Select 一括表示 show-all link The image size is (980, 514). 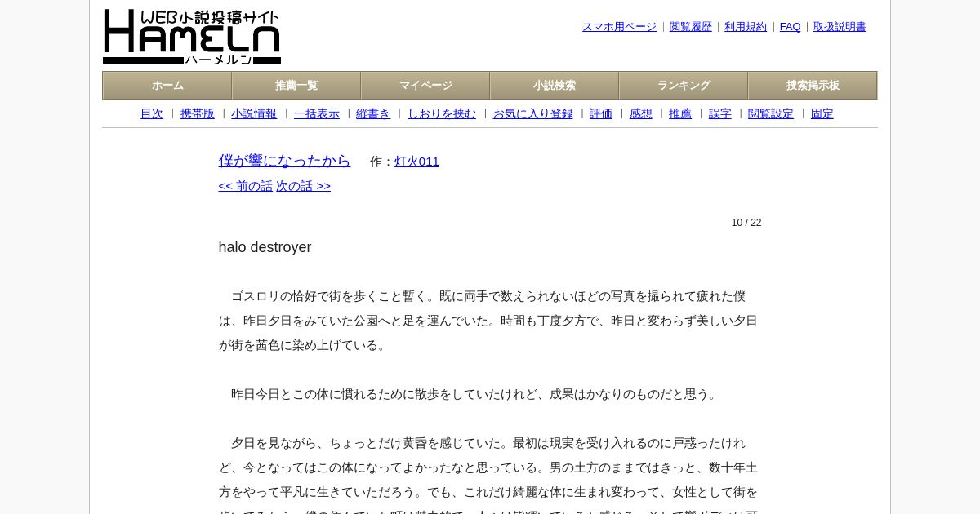pyautogui.click(x=317, y=114)
